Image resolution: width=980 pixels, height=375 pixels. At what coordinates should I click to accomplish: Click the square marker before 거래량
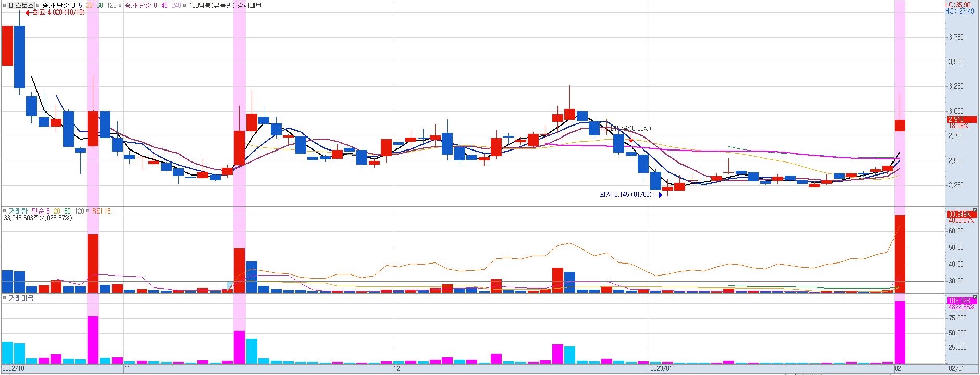pos(5,211)
